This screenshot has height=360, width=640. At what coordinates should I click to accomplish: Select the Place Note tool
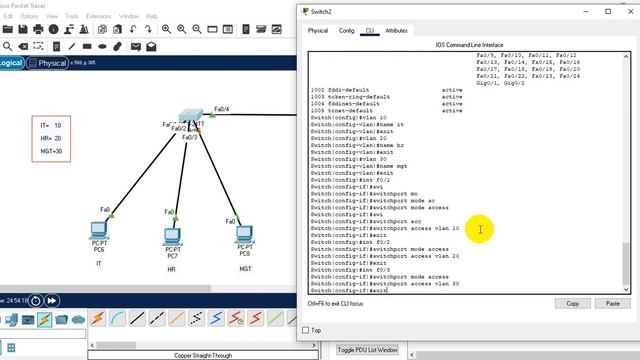coord(57,47)
